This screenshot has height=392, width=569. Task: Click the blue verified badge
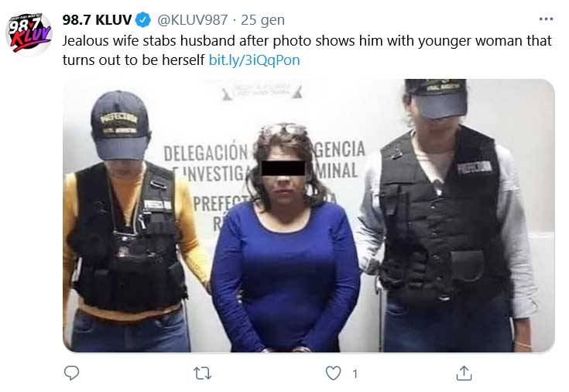(x=143, y=20)
